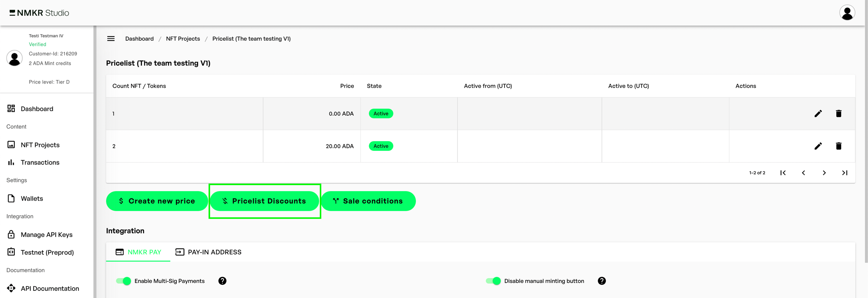Screen dimensions: 868x298
Task: Click the NFT Projects breadcrumb link
Action: tap(183, 39)
